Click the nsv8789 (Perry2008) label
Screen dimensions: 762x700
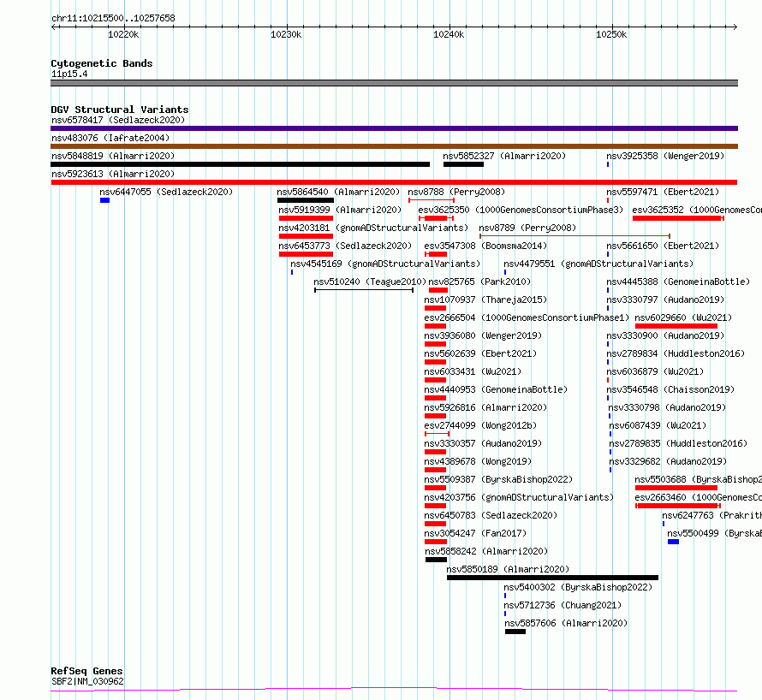coord(527,228)
